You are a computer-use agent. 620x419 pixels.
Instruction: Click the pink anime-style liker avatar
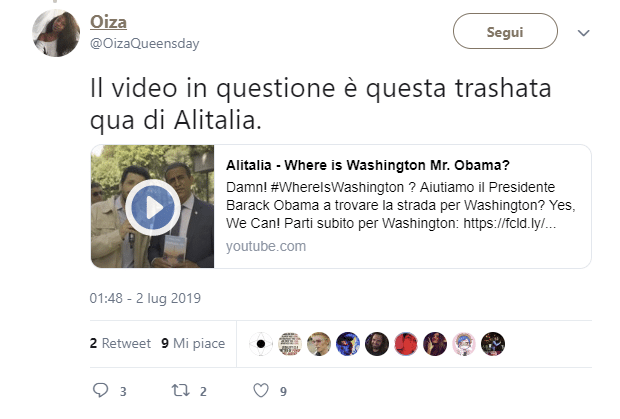click(x=464, y=344)
